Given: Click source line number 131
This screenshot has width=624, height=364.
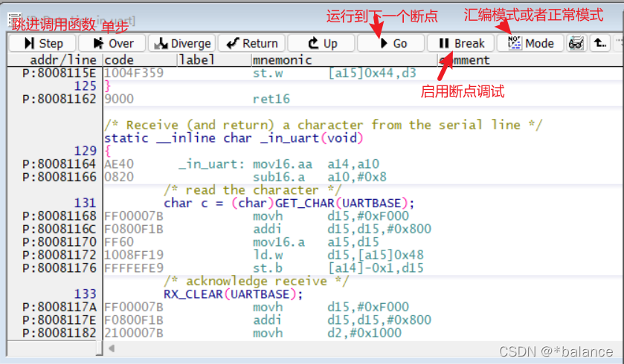Looking at the screenshot, I should point(86,203).
